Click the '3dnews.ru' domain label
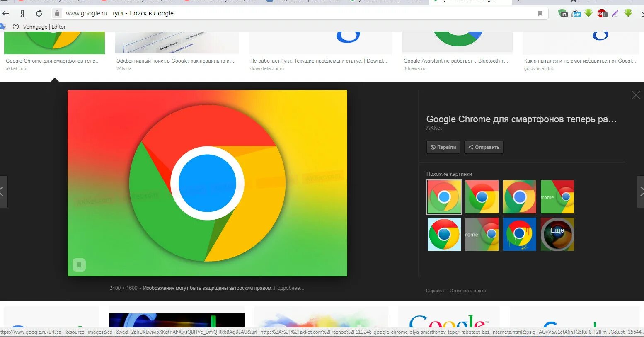This screenshot has width=644, height=337. click(414, 68)
